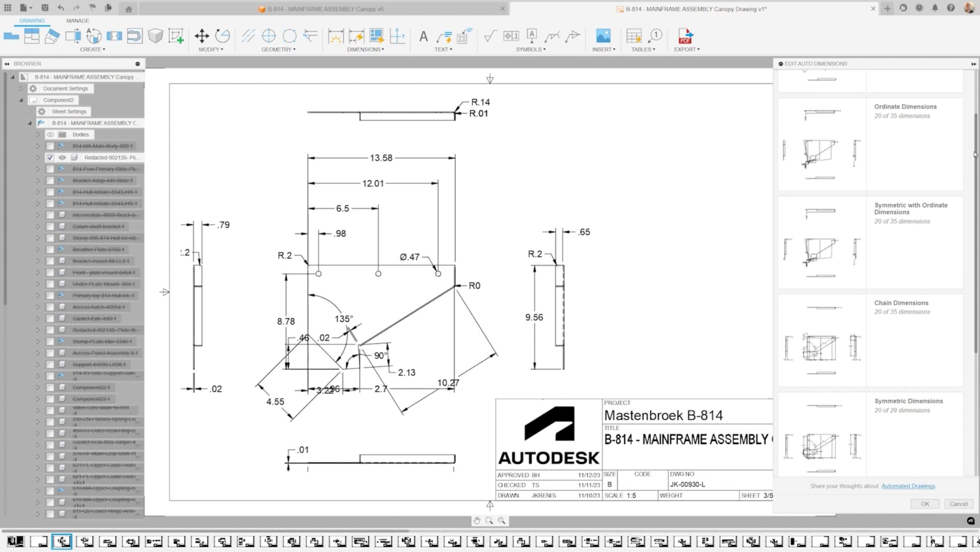The height and width of the screenshot is (552, 980).
Task: Click the Export PDF icon
Action: [685, 36]
